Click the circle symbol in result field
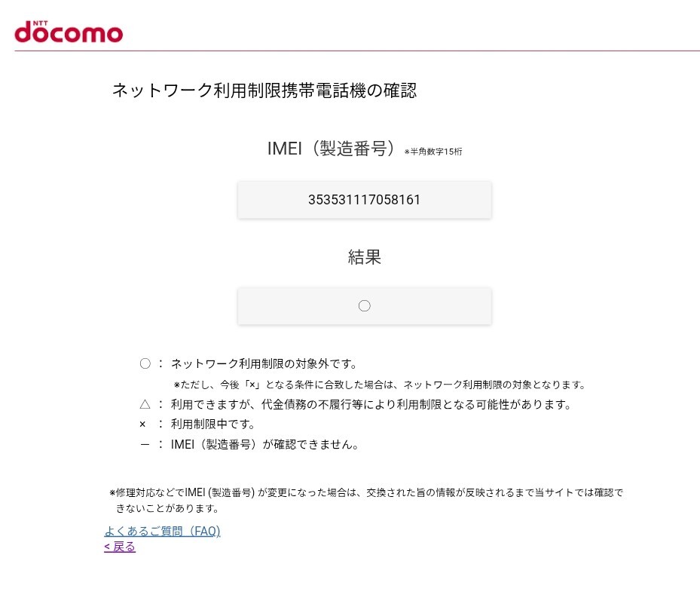The height and width of the screenshot is (607, 700). (364, 306)
